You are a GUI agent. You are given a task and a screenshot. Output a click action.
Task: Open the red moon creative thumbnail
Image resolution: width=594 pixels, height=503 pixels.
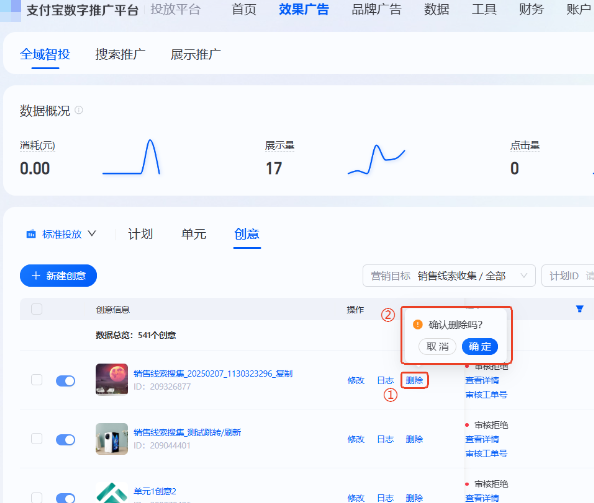tap(112, 379)
